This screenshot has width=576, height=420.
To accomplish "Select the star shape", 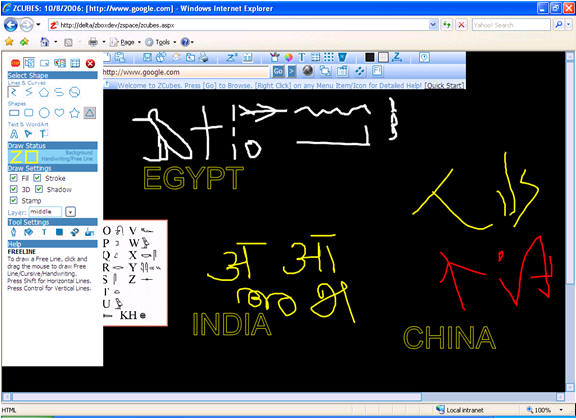I will (x=75, y=112).
